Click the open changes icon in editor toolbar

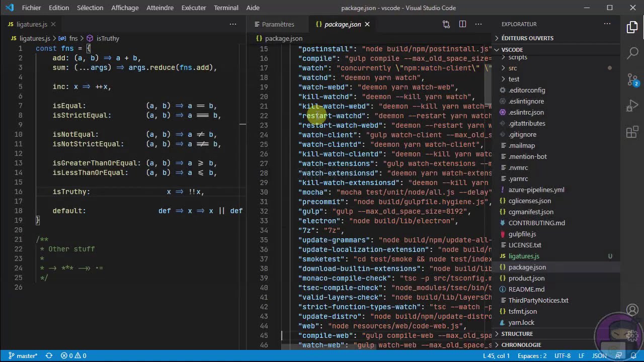[x=446, y=24]
